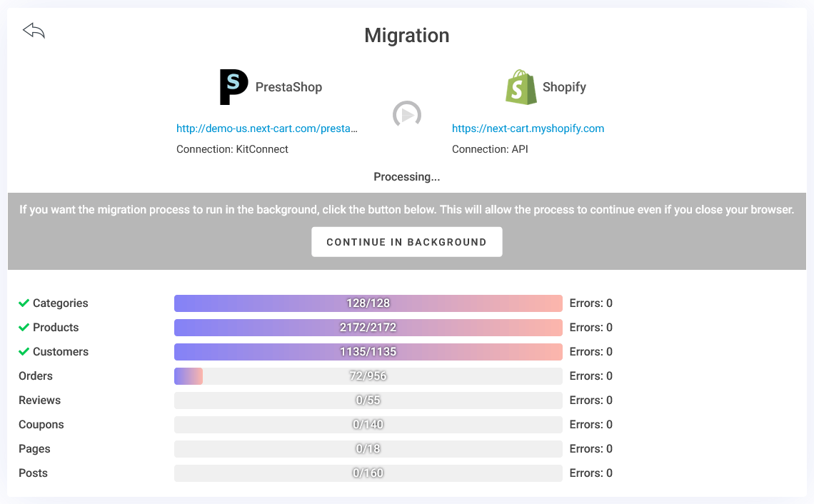Screen dimensions: 814x504
Task: Click the Products row label
Action: (x=56, y=328)
